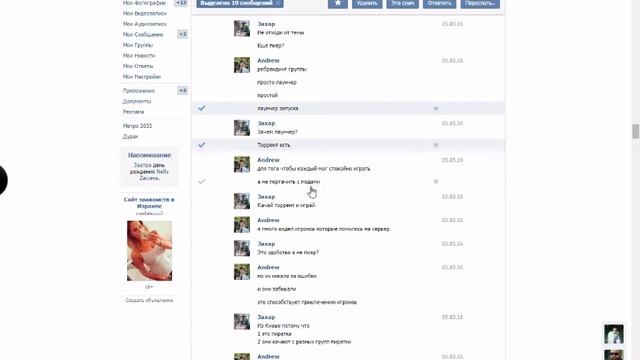This screenshot has height=360, width=640.
Task: Open Мои Группы in left menu
Action: (x=138, y=45)
